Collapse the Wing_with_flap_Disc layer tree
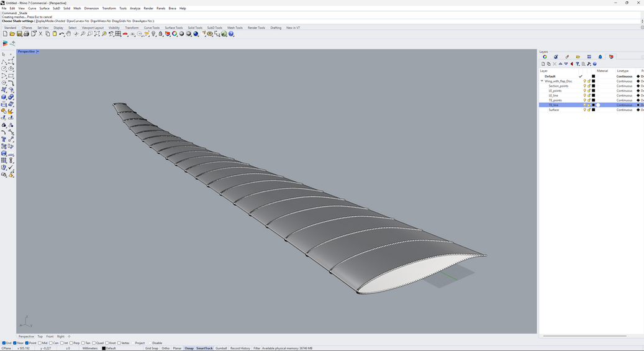 point(542,81)
